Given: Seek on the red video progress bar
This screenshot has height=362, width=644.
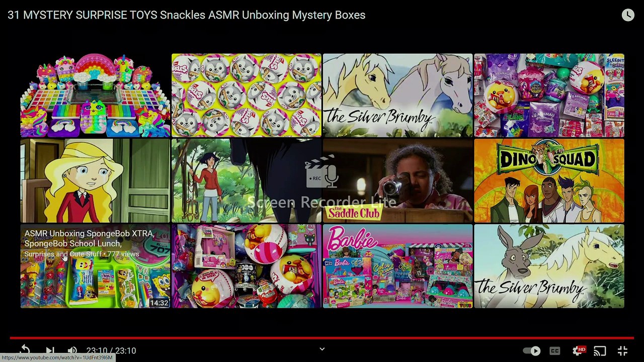Looking at the screenshot, I should click(322, 338).
